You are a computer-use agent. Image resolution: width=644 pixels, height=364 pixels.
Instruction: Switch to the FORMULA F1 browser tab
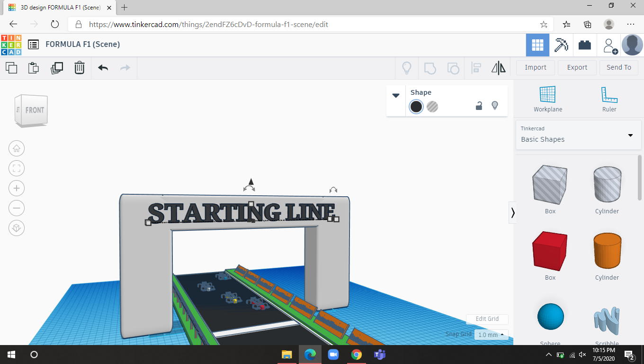57,8
